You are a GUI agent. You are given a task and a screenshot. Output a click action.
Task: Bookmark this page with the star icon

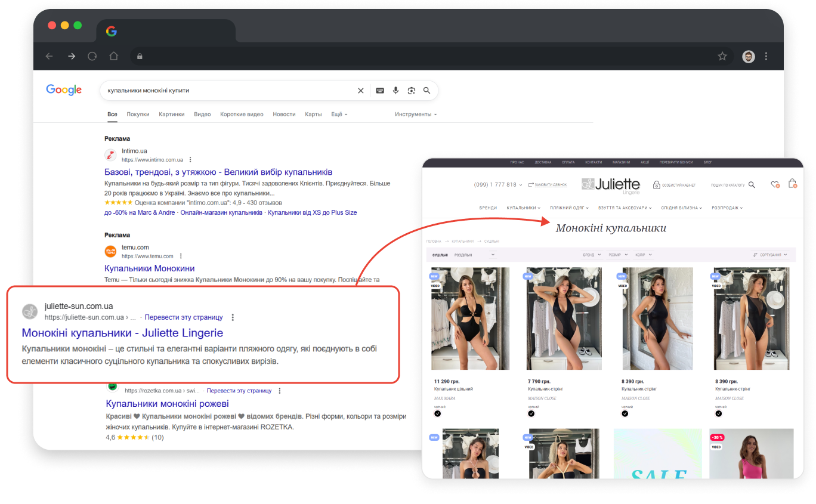[x=722, y=56]
